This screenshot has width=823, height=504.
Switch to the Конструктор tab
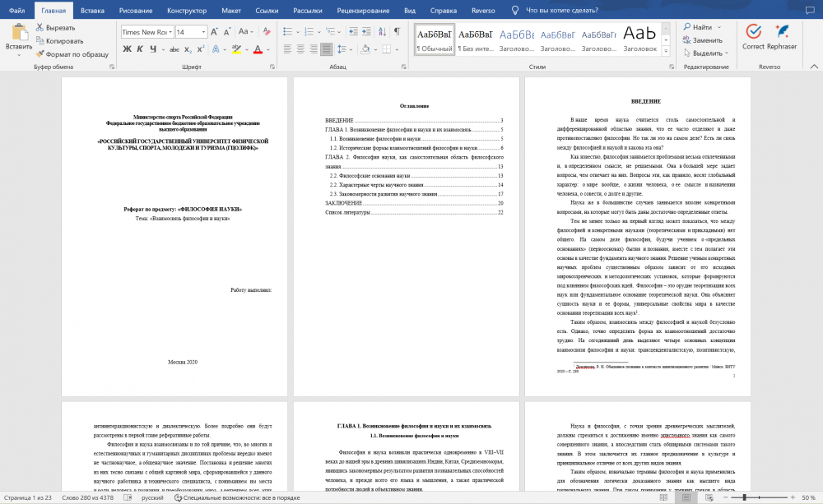point(187,10)
